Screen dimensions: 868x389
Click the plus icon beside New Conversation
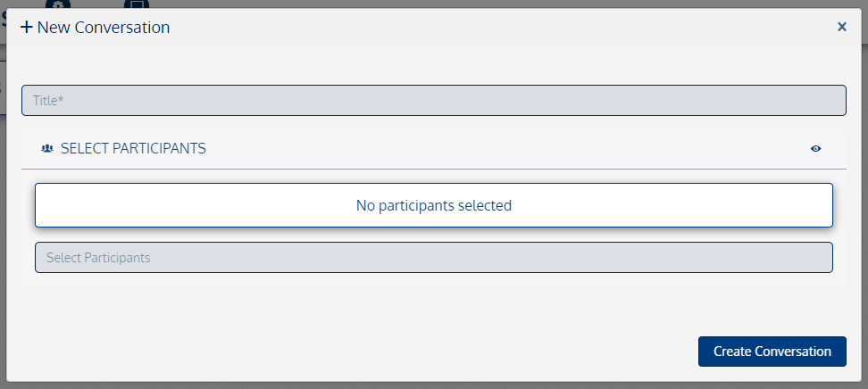27,28
